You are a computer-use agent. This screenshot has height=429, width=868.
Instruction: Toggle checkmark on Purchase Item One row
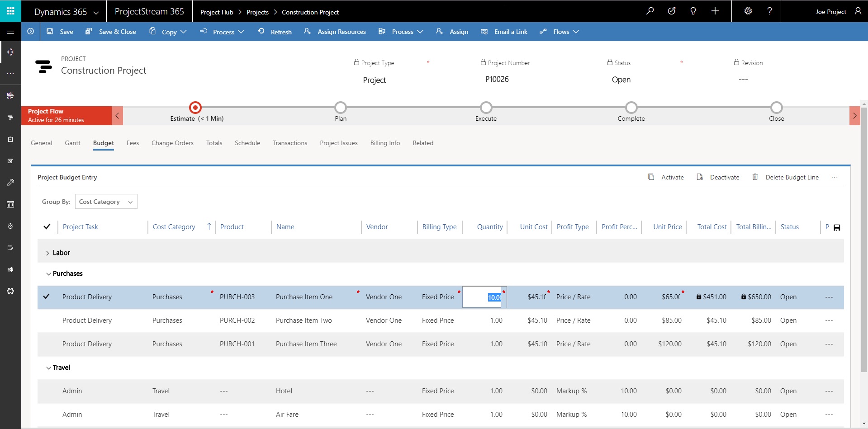[46, 297]
